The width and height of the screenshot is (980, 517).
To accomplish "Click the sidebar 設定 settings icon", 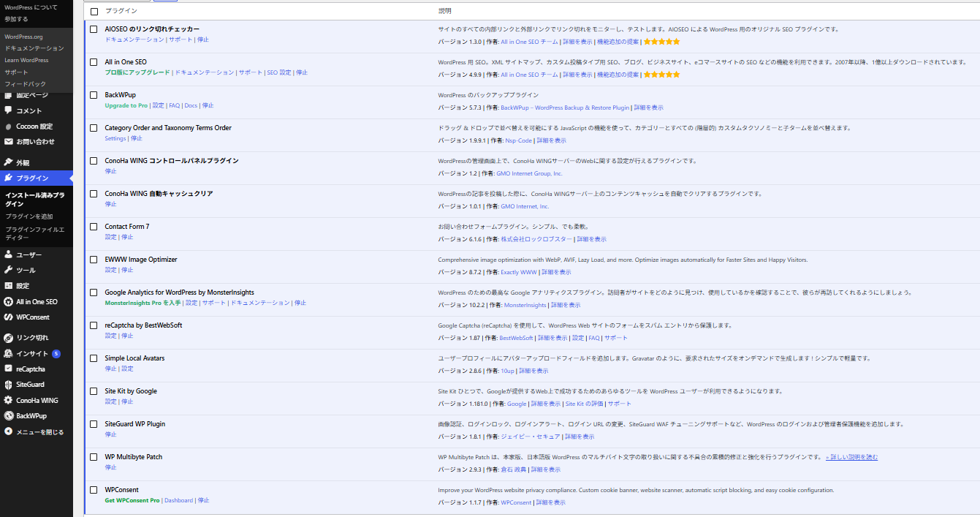I will [8, 285].
